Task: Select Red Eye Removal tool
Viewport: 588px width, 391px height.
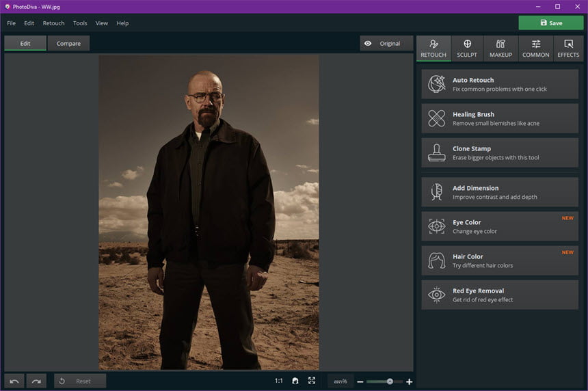Action: [500, 295]
